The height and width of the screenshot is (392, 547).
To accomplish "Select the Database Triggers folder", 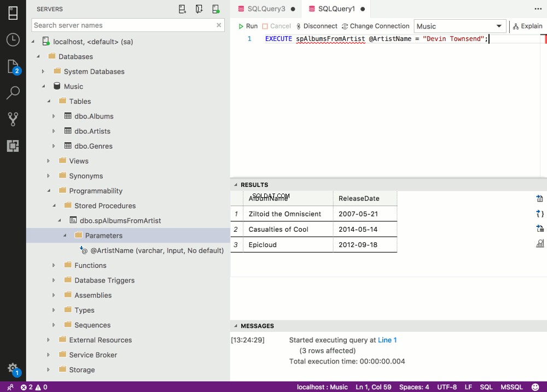I will click(x=104, y=280).
